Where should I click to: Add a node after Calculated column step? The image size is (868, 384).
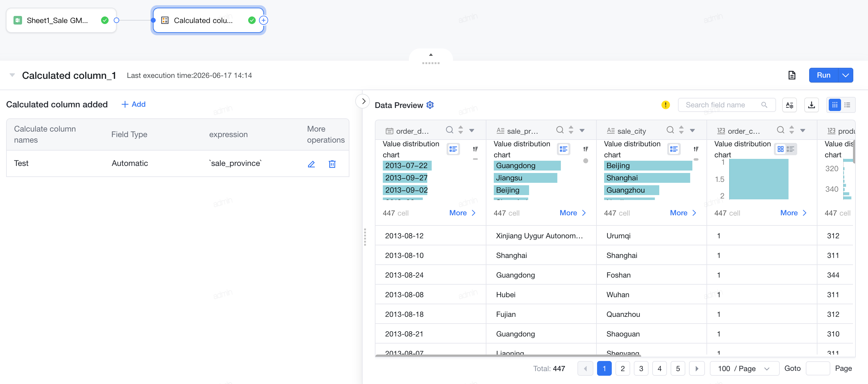coord(264,20)
